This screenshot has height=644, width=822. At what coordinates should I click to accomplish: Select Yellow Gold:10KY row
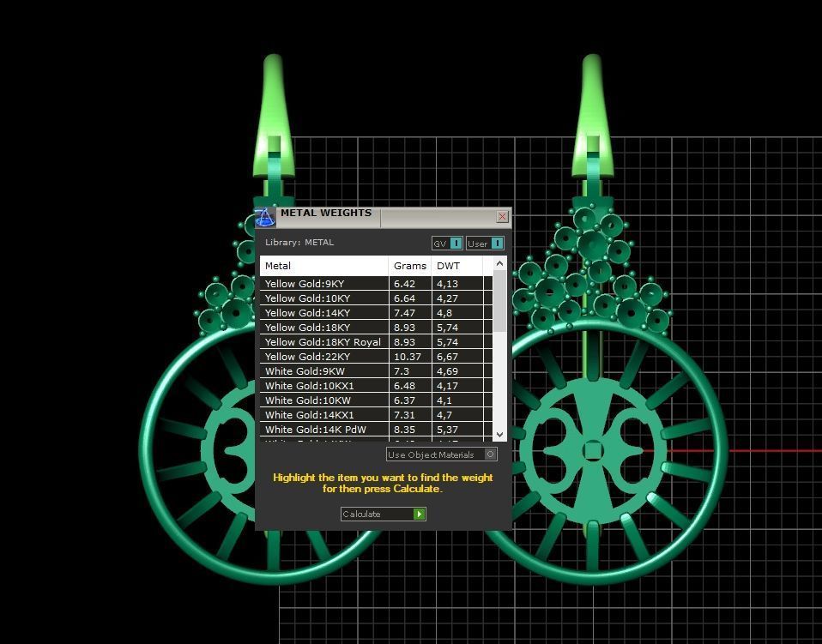(377, 298)
